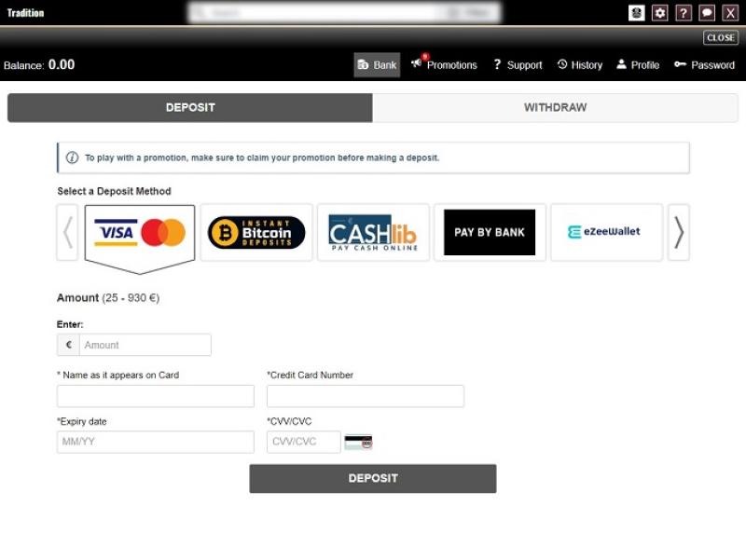Show more deposit methods with right arrow
This screenshot has width=746, height=560.
tap(679, 232)
